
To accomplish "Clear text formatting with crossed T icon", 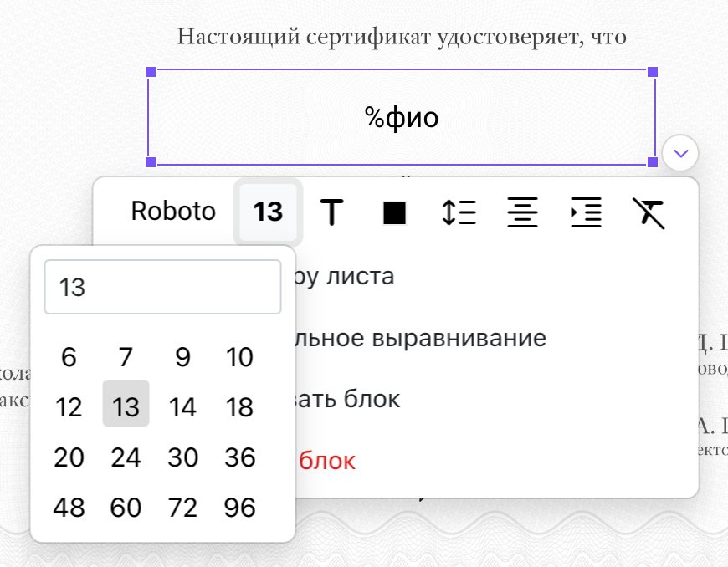I will (x=649, y=213).
